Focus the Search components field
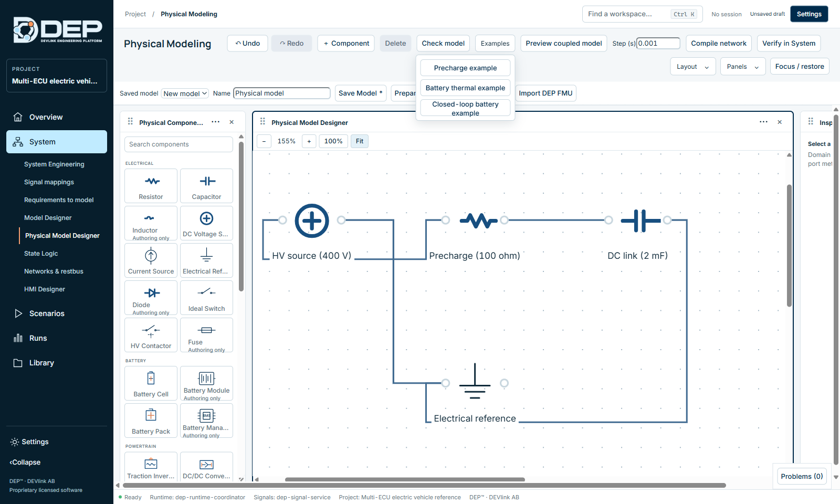Image resolution: width=840 pixels, height=504 pixels. tap(178, 144)
